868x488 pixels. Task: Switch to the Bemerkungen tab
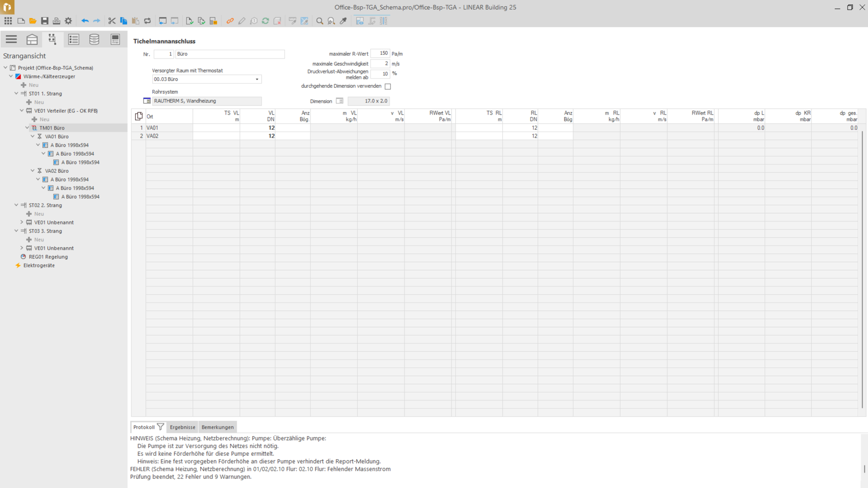tap(217, 427)
